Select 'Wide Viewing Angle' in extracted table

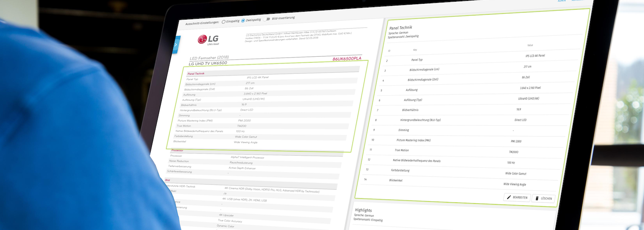515,184
